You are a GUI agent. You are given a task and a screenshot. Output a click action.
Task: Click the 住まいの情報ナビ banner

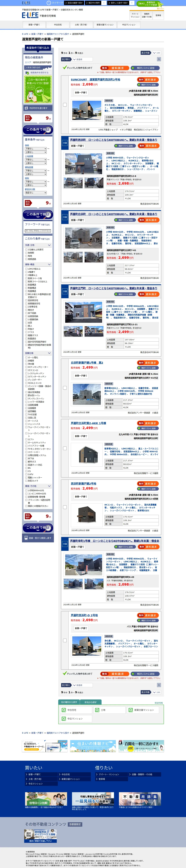coord(93,746)
